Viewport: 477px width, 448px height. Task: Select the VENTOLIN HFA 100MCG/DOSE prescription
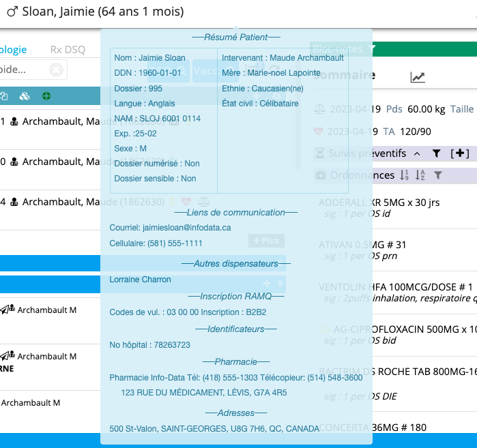pyautogui.click(x=396, y=287)
